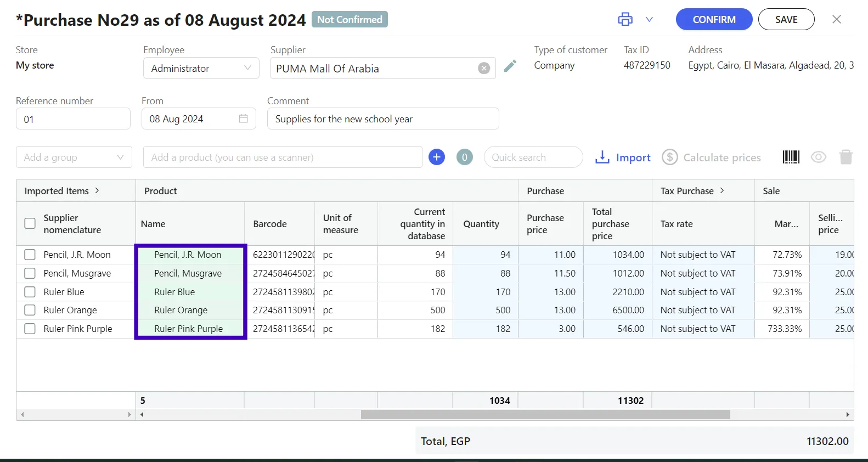Open the Employee Administrator dropdown

[x=201, y=68]
